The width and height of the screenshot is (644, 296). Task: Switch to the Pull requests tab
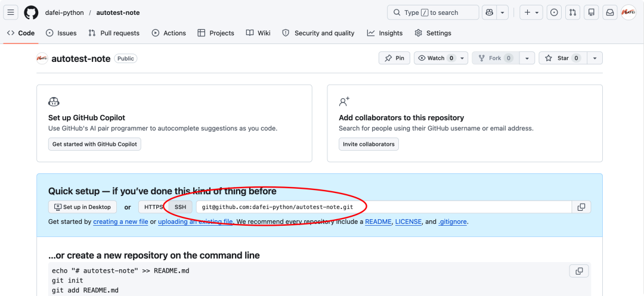114,33
